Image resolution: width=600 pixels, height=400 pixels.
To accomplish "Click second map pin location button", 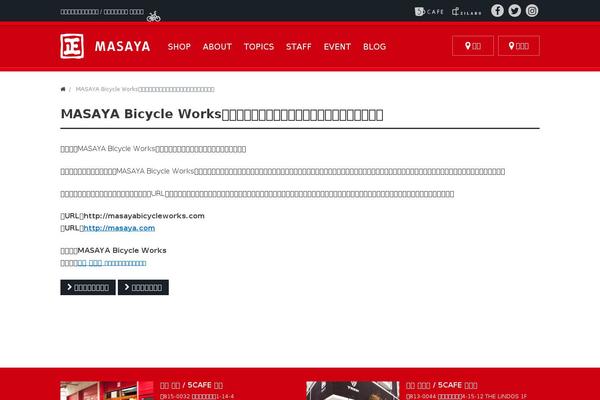I will 519,46.
